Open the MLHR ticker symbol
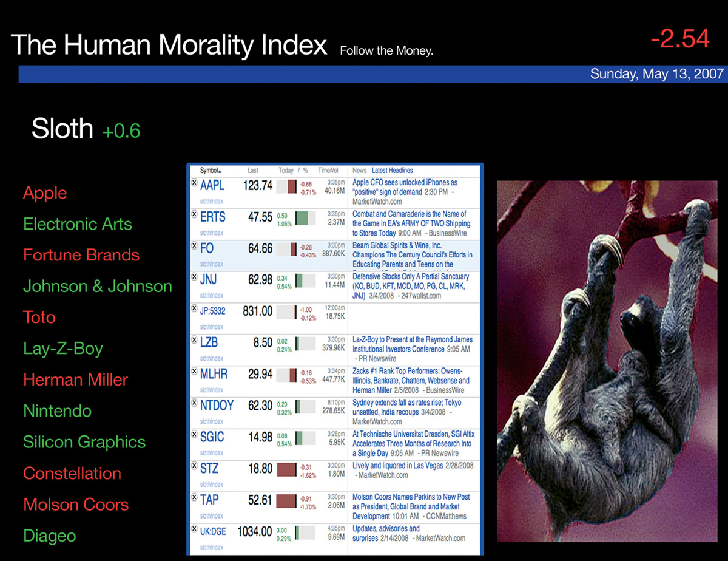The height and width of the screenshot is (561, 728). [214, 375]
